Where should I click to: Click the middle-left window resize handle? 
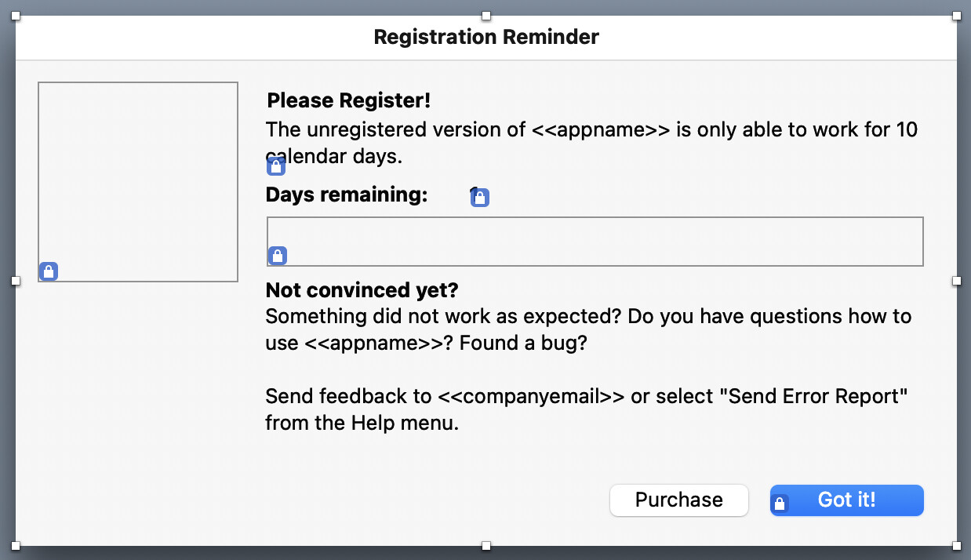coord(16,281)
